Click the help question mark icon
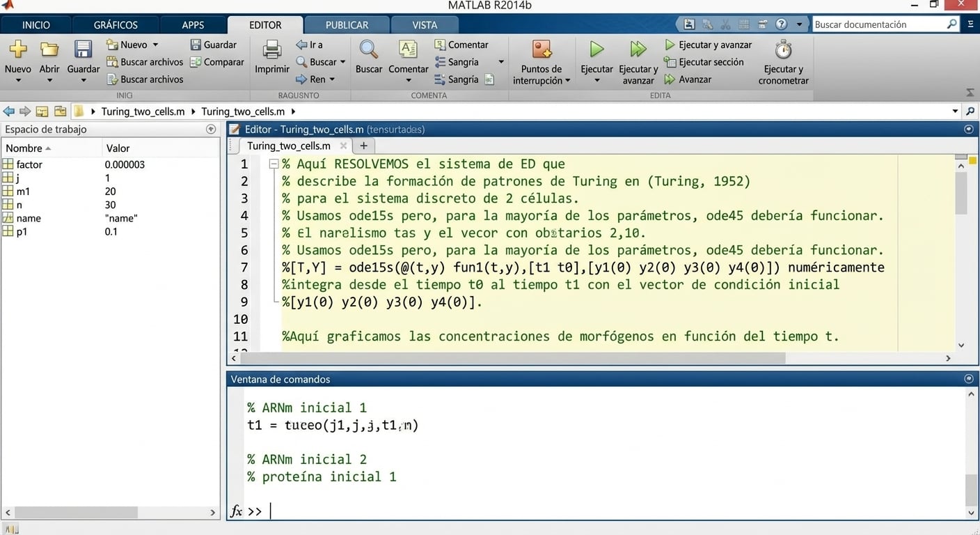 point(781,24)
